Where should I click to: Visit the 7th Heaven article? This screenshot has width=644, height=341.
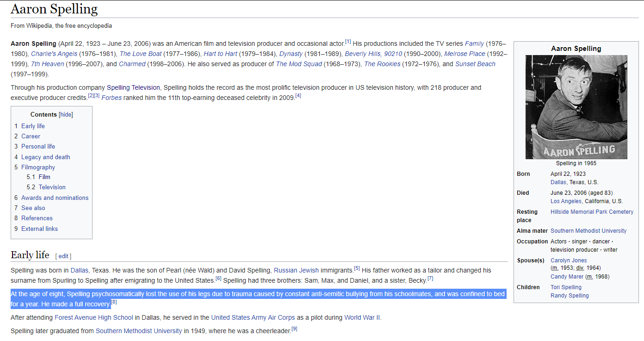47,64
